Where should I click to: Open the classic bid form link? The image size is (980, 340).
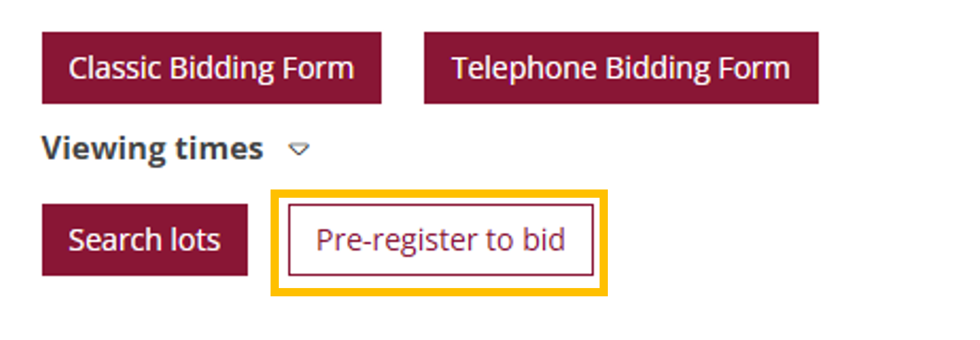point(211,68)
